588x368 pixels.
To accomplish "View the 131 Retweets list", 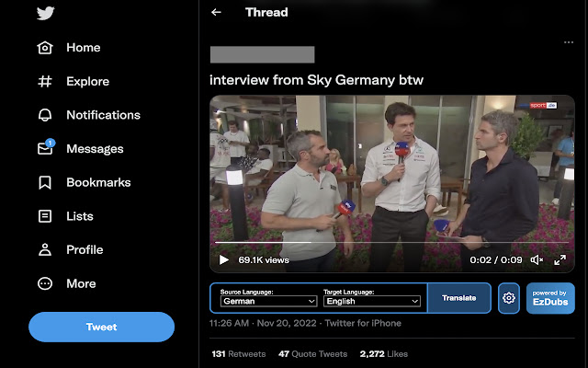I will (x=239, y=354).
